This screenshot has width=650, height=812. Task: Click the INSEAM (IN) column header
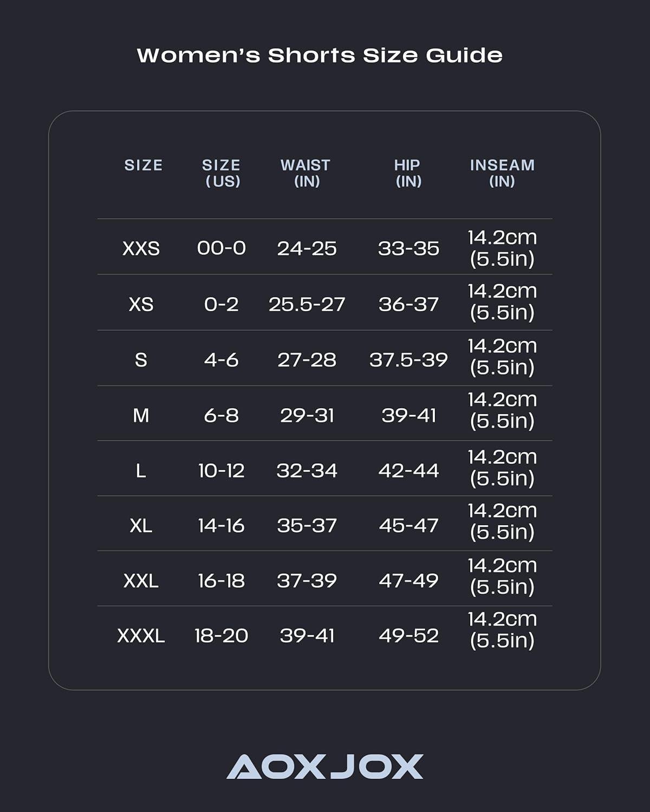[502, 173]
